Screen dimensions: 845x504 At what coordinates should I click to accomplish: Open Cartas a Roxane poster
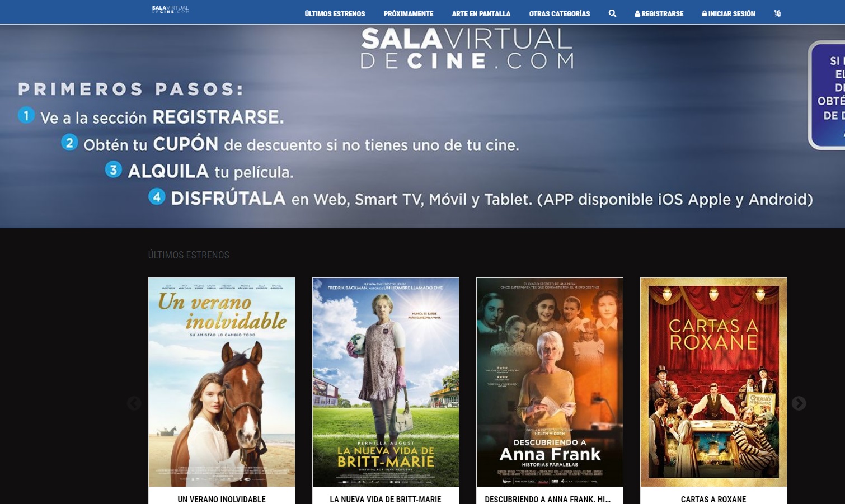click(713, 382)
